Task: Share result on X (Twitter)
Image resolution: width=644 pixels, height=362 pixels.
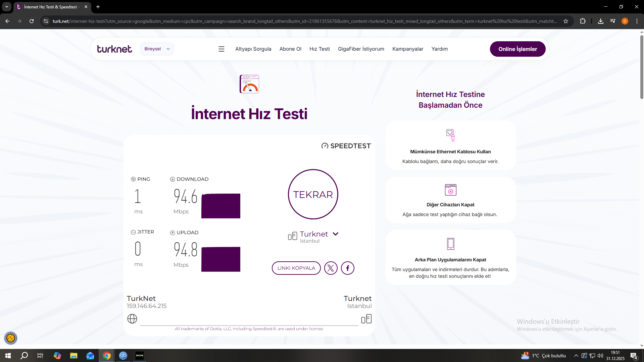Action: [331, 268]
